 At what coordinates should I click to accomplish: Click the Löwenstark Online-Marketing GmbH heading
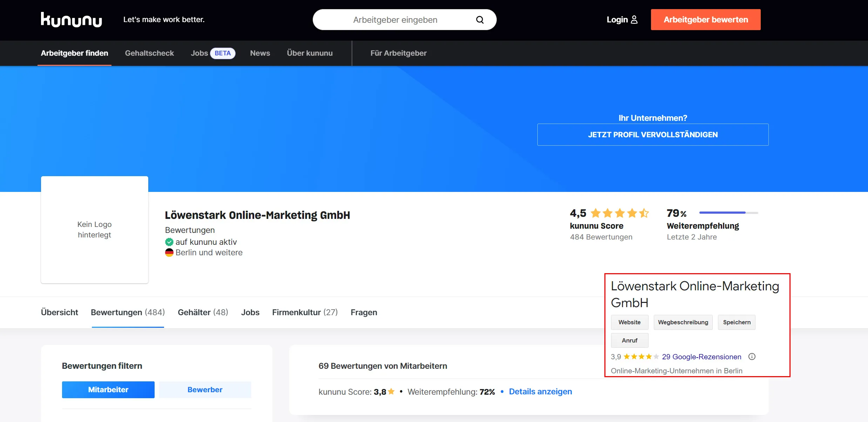tap(258, 215)
